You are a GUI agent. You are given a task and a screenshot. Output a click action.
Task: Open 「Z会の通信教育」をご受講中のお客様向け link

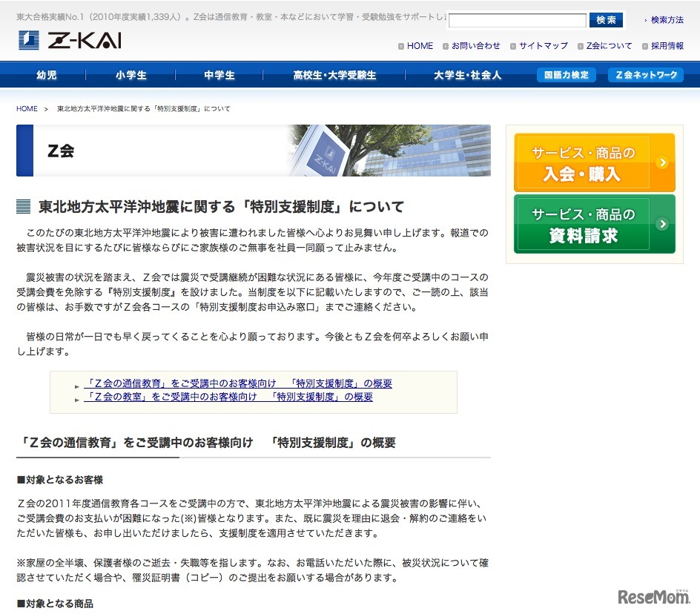point(238,383)
